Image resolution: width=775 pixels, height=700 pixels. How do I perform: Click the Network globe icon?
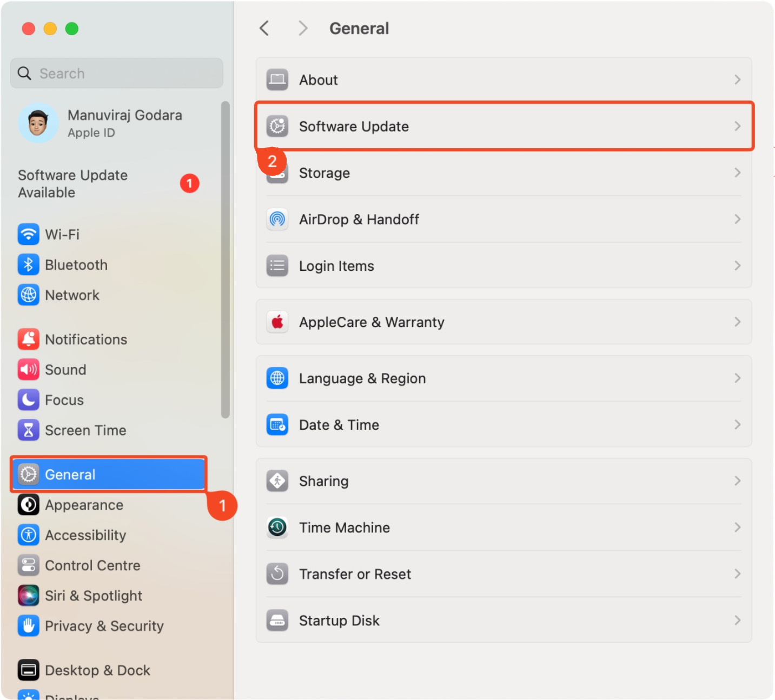pos(29,295)
